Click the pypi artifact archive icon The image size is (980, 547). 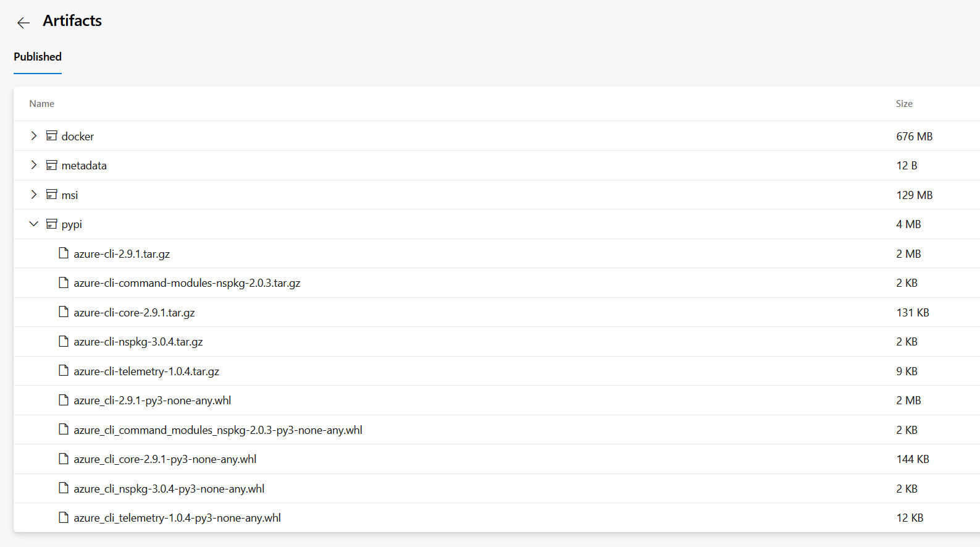52,224
